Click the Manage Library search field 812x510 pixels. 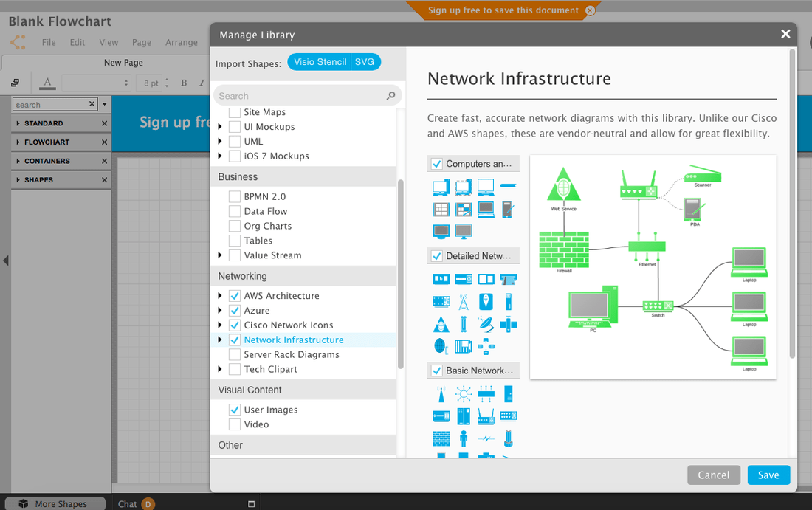pyautogui.click(x=308, y=96)
